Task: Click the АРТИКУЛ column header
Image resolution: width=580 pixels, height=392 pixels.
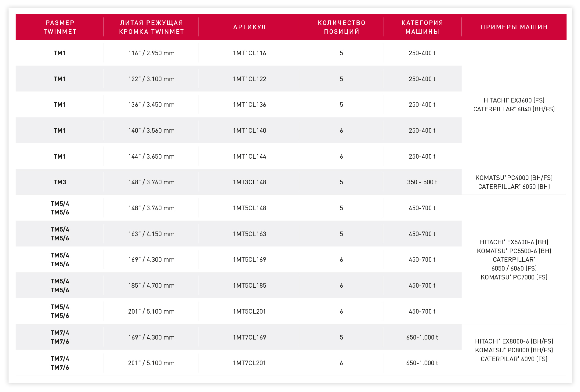Action: pos(249,27)
